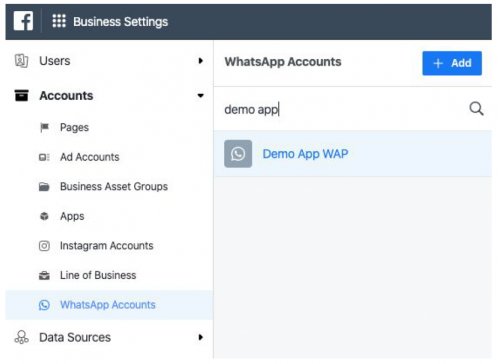The width and height of the screenshot is (500, 364).
Task: Click the Instagram Accounts camera icon
Action: coord(44,246)
